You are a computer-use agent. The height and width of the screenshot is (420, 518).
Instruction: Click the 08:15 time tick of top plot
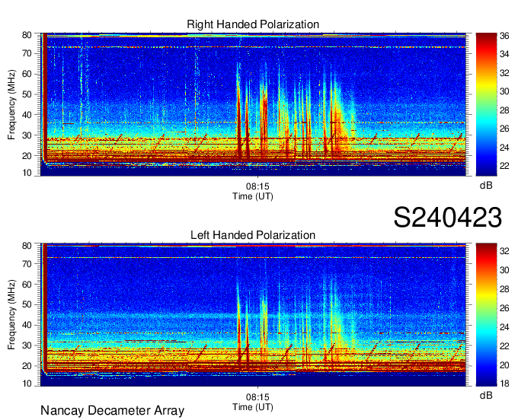(x=257, y=186)
